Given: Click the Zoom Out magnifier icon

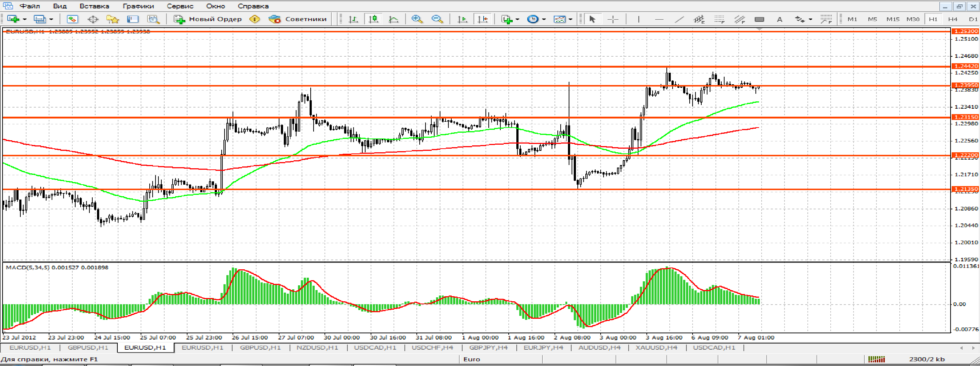Looking at the screenshot, I should pos(437,19).
